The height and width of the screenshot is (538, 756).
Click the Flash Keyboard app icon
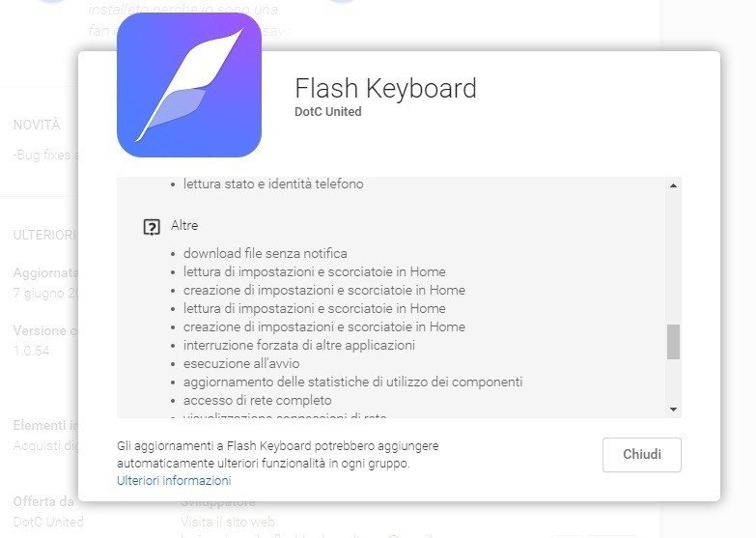pos(189,85)
